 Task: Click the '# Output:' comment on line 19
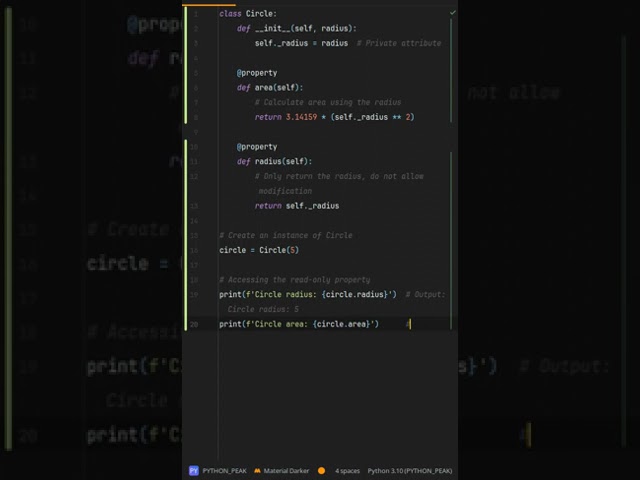425,294
